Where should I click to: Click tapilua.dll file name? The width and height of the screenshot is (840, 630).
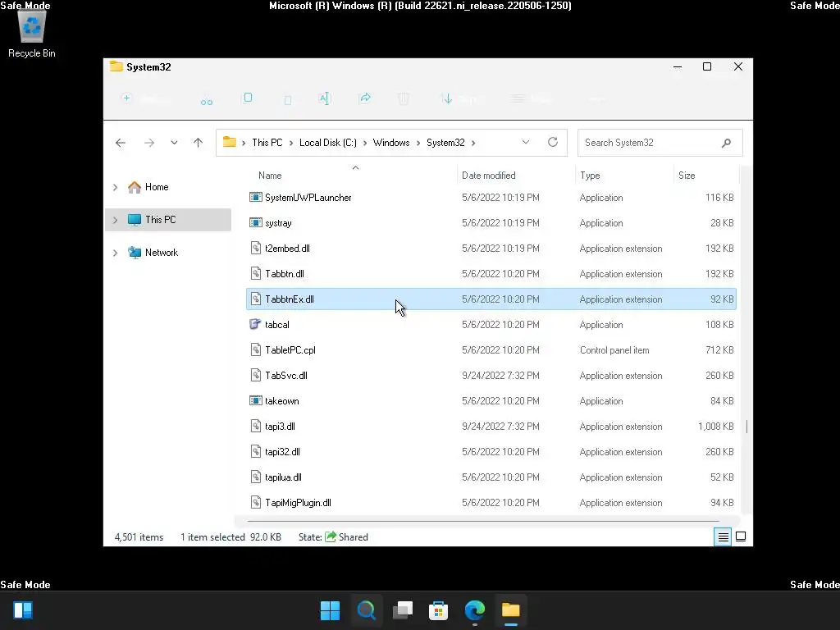point(283,477)
